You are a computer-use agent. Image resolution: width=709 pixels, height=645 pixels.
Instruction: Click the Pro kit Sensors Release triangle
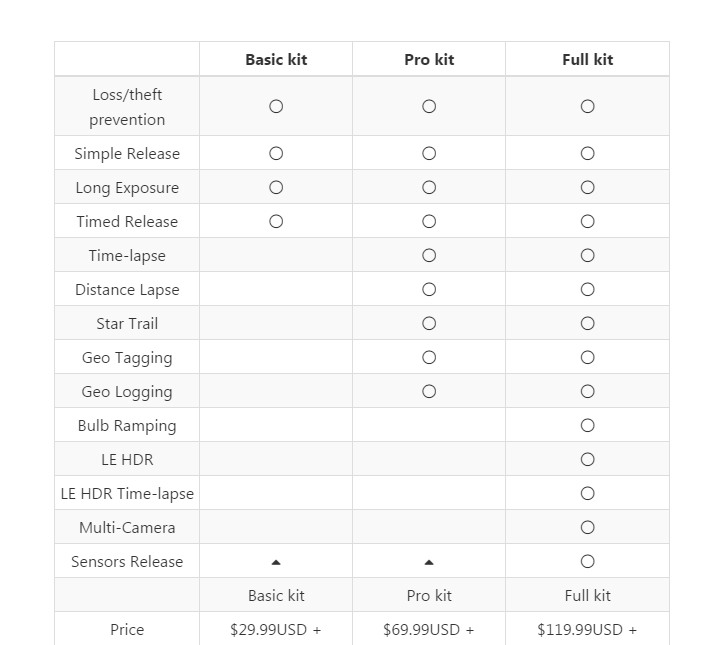pyautogui.click(x=429, y=562)
